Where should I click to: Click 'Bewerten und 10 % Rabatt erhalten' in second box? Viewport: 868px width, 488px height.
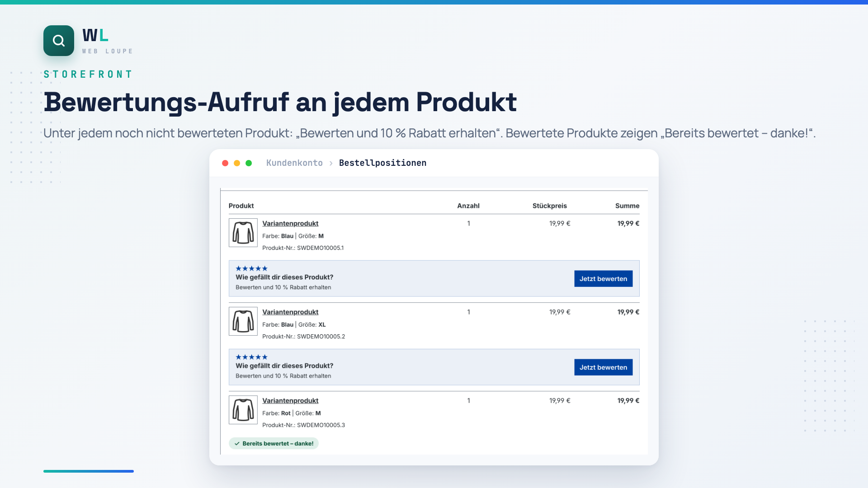pos(283,376)
